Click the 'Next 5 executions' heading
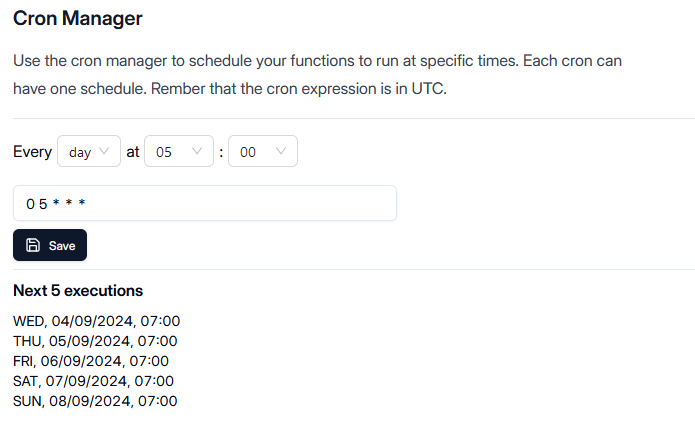The image size is (695, 428). click(x=78, y=291)
